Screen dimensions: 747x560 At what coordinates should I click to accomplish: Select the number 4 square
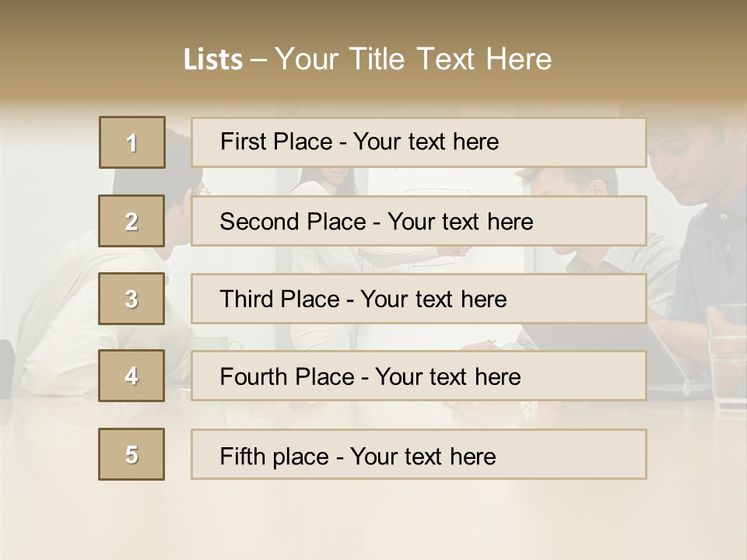[x=132, y=376]
